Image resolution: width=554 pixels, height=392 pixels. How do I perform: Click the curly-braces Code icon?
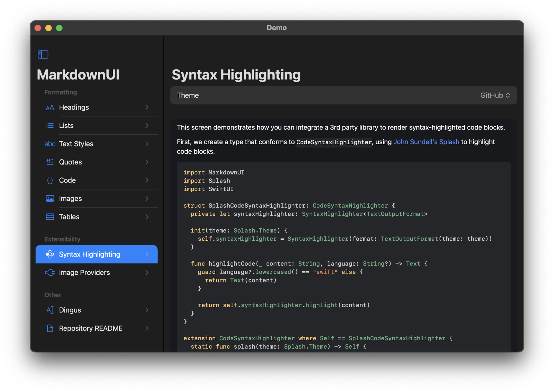coord(50,180)
